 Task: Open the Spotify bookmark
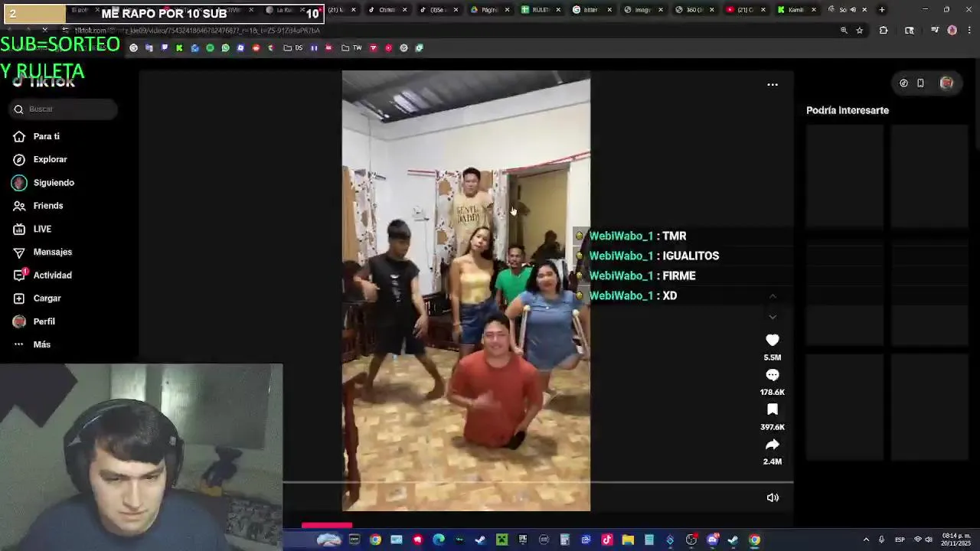coord(210,47)
